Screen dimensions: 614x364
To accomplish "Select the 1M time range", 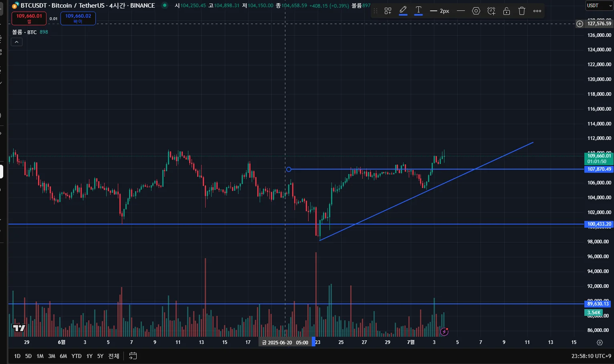I will [x=40, y=356].
